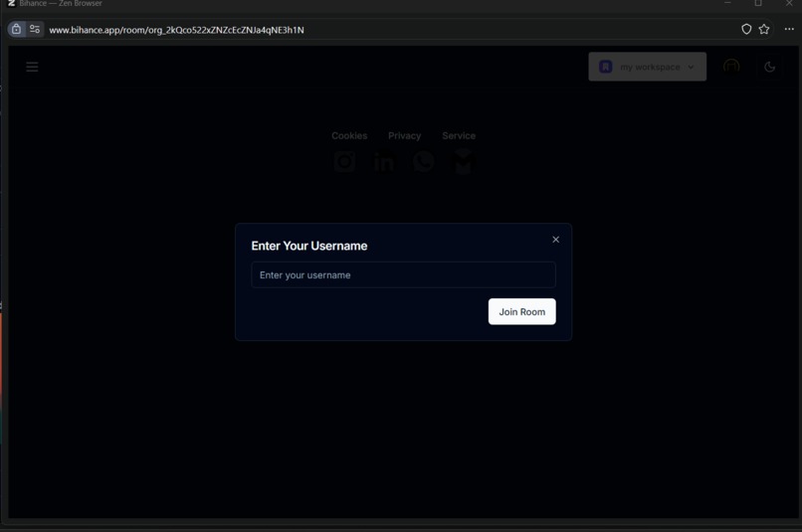Open the Service link

459,136
